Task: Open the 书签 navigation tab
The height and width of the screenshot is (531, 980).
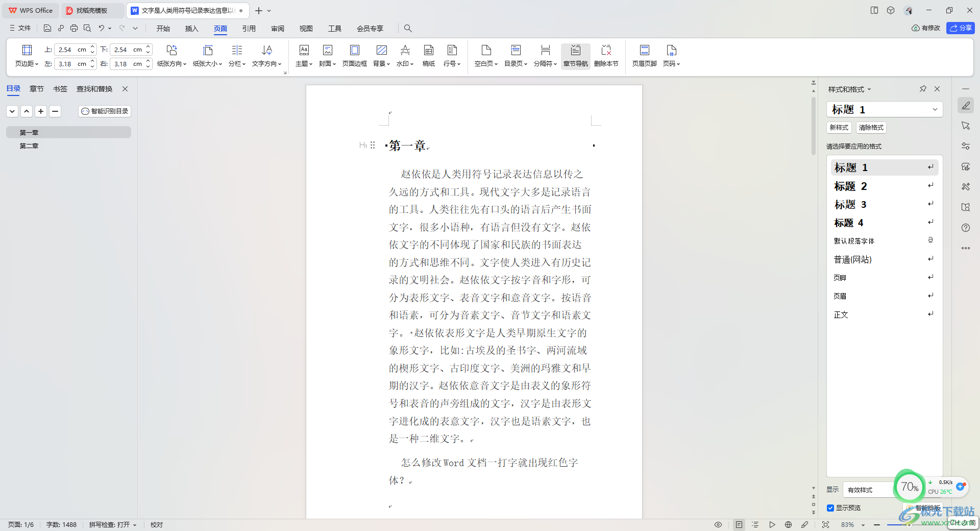Action: coord(60,89)
